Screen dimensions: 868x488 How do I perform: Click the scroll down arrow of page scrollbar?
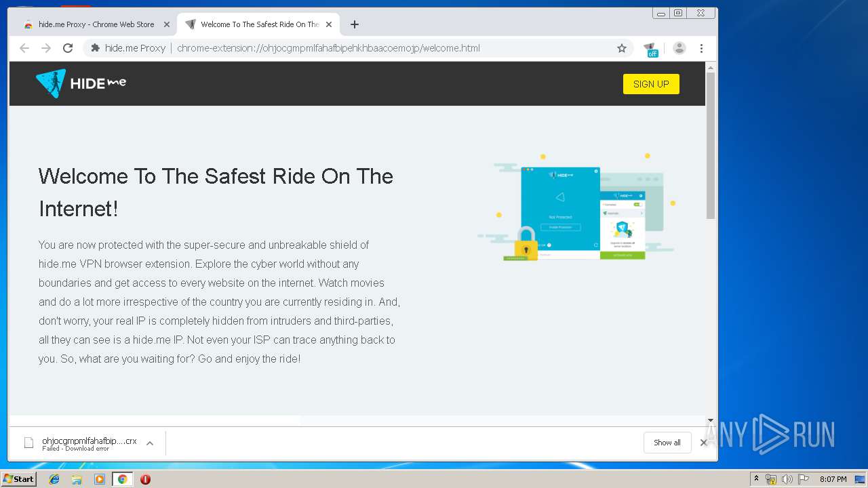coord(711,420)
